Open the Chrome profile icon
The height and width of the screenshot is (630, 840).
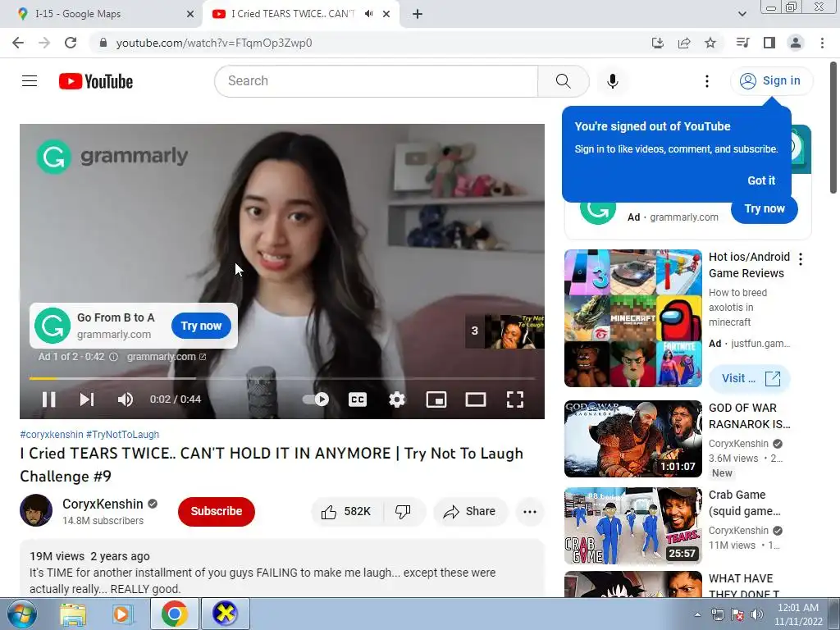(x=796, y=43)
